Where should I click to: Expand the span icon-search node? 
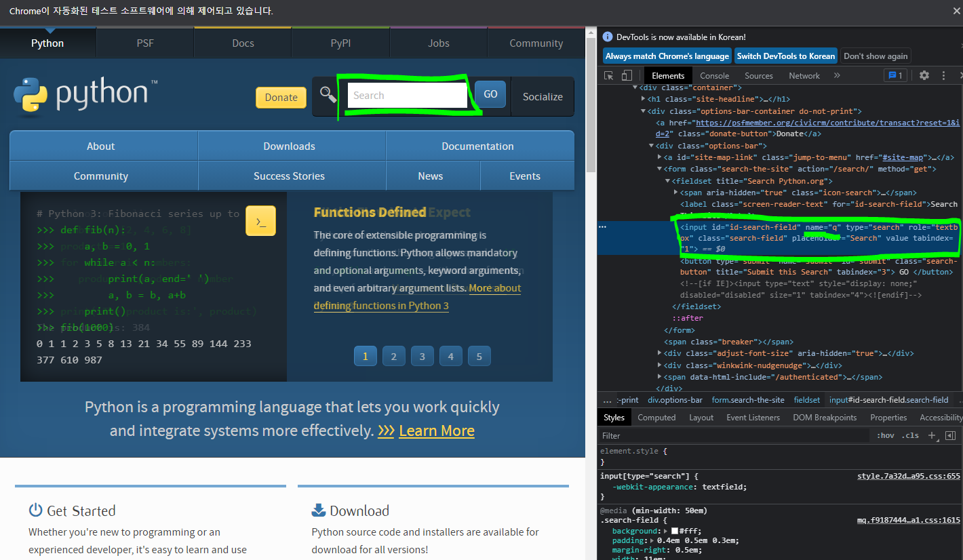pyautogui.click(x=675, y=193)
